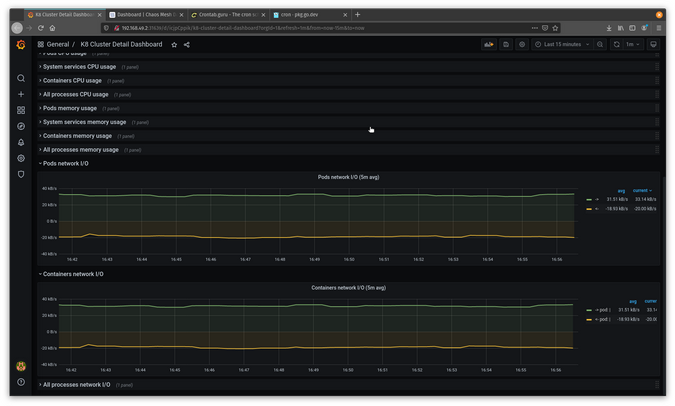This screenshot has height=406, width=675.
Task: Open Dashboard settings from the top gear
Action: coord(522,44)
